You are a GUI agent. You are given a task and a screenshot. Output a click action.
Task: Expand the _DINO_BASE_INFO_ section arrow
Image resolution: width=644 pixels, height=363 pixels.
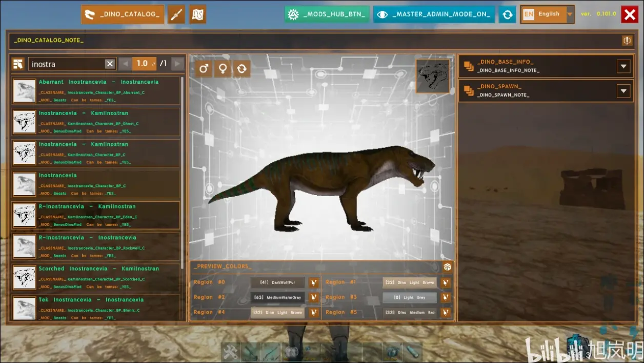pyautogui.click(x=623, y=66)
